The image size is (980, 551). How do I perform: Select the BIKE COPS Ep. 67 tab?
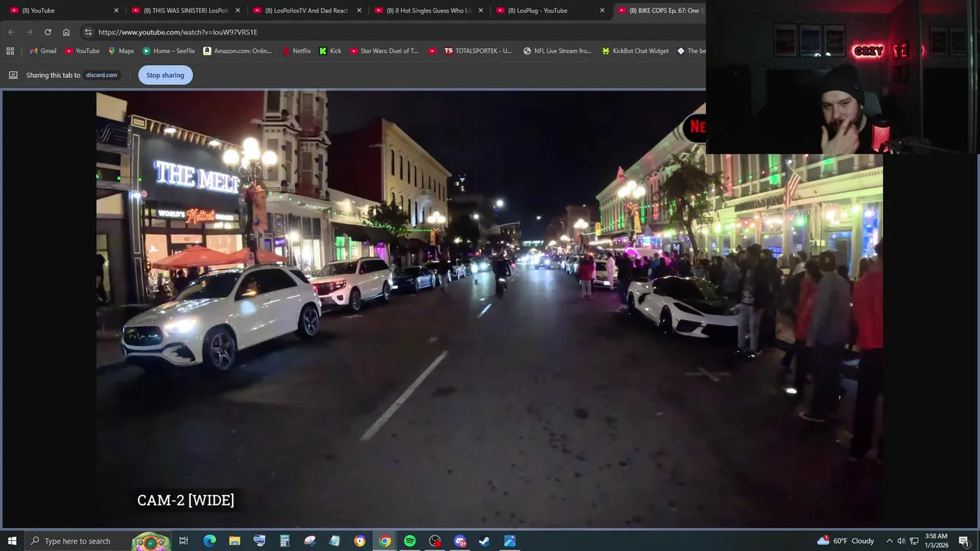tap(661, 11)
